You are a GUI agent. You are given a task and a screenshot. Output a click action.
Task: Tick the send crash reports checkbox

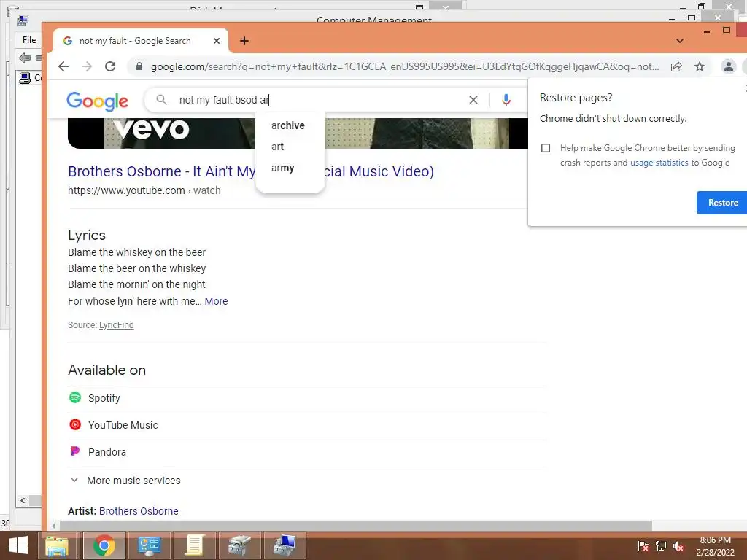(546, 148)
